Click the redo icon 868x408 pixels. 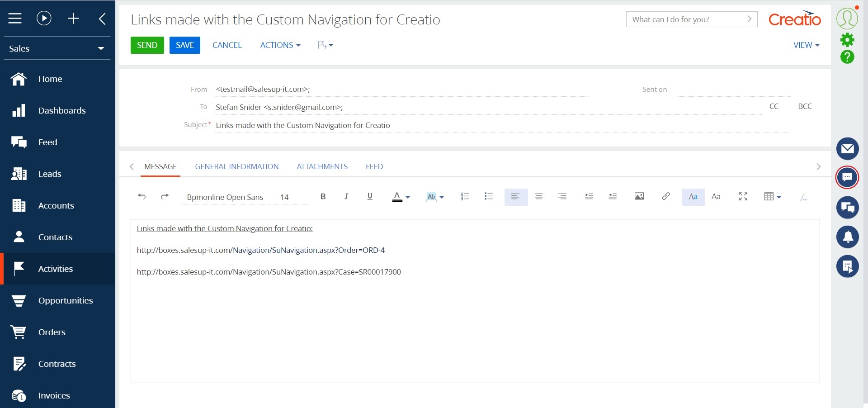(x=165, y=196)
